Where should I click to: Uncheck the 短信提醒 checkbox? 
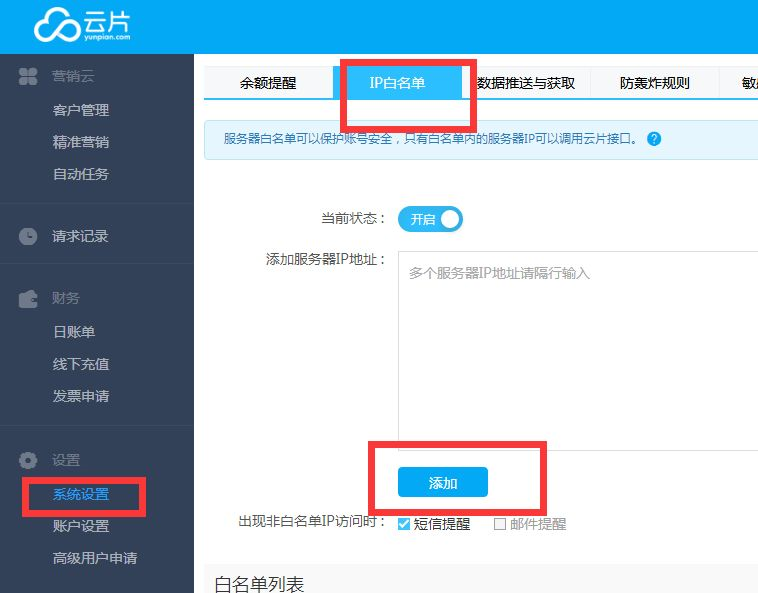tap(404, 524)
